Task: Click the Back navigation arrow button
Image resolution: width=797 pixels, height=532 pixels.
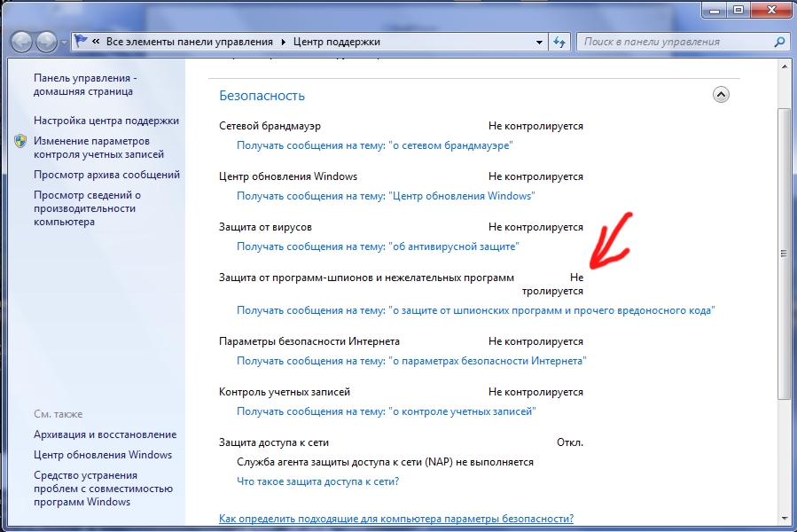Action: (x=22, y=42)
